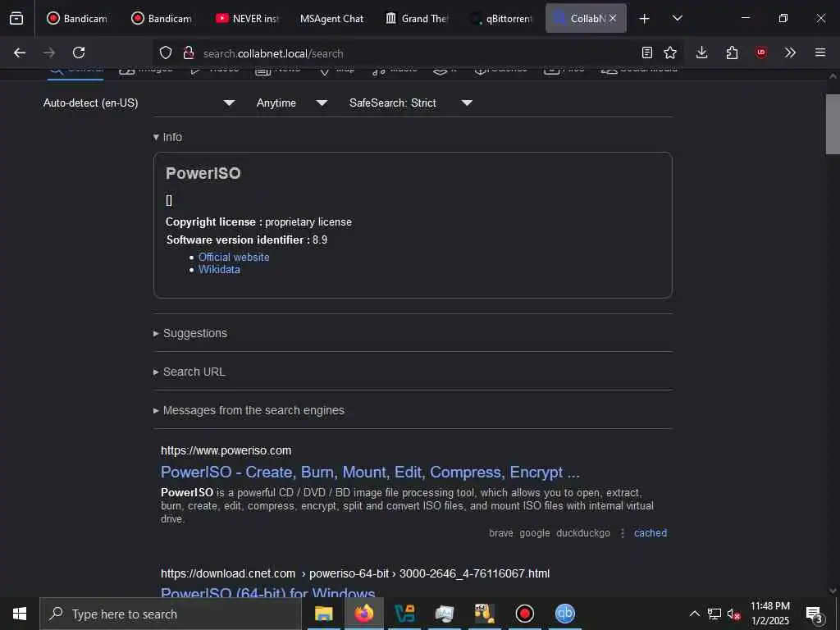840x630 pixels.
Task: Open the Wikidata link in the infobox
Action: [x=219, y=269]
